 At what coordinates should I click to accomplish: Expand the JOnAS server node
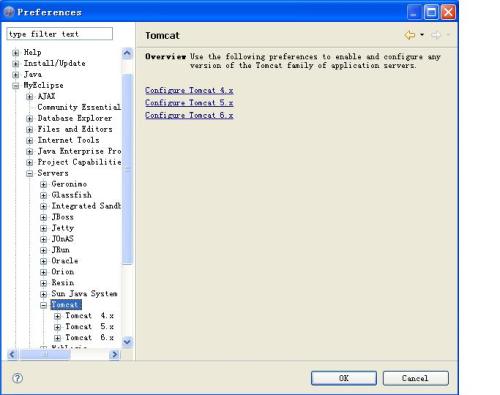click(x=43, y=240)
